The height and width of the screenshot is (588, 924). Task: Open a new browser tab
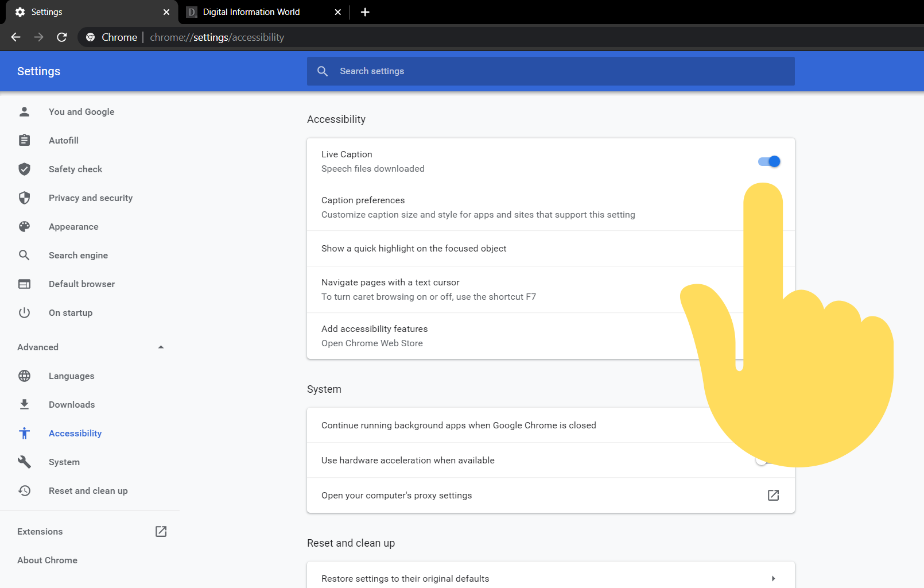click(x=365, y=11)
